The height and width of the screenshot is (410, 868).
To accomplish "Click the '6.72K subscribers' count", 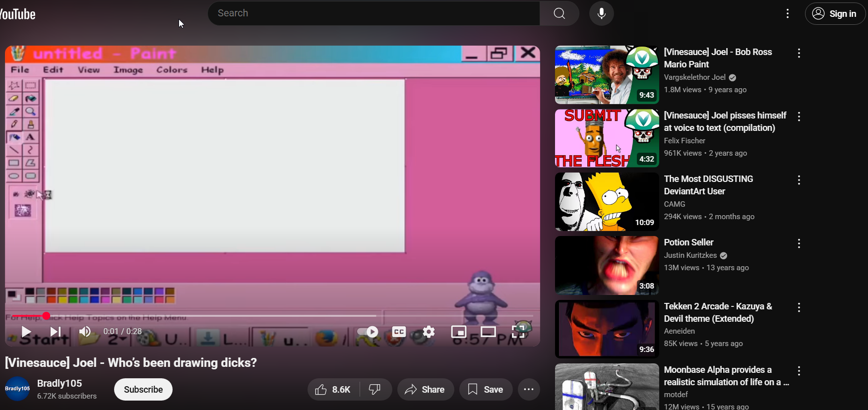I will point(67,396).
